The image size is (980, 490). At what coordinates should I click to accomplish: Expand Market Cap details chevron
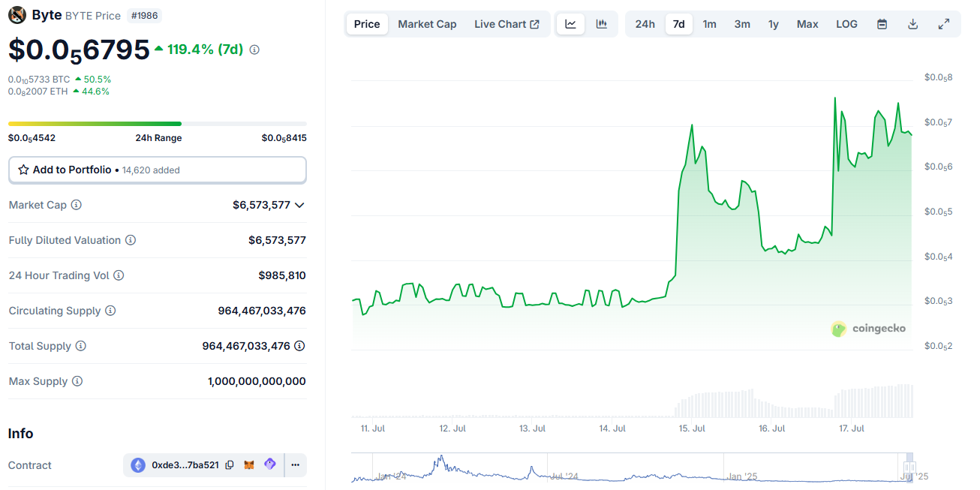point(299,205)
